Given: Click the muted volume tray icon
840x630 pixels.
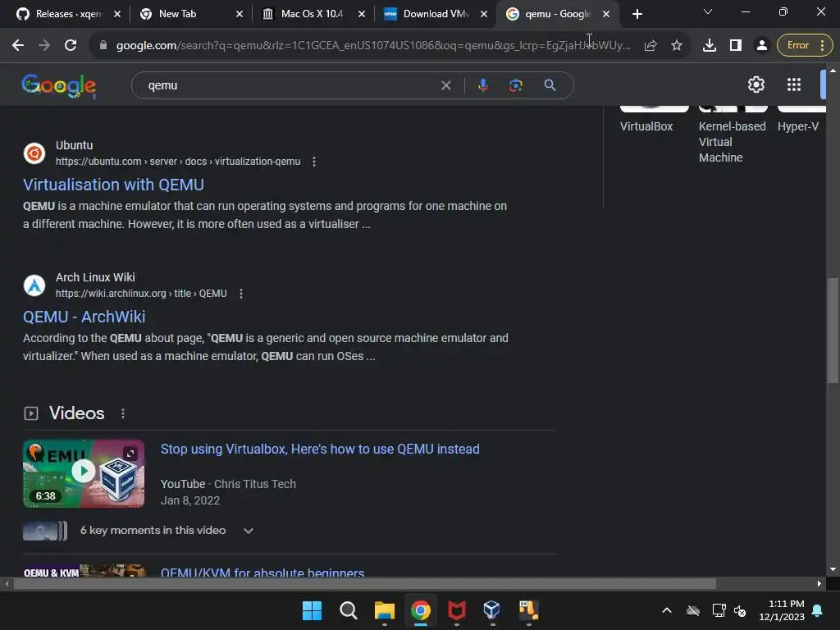Looking at the screenshot, I should coord(741,610).
